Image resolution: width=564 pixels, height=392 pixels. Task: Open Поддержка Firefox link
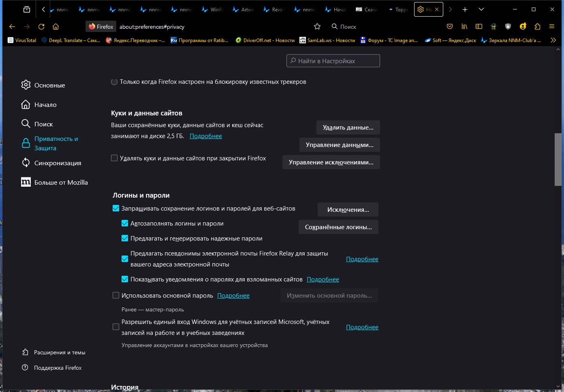(52, 368)
